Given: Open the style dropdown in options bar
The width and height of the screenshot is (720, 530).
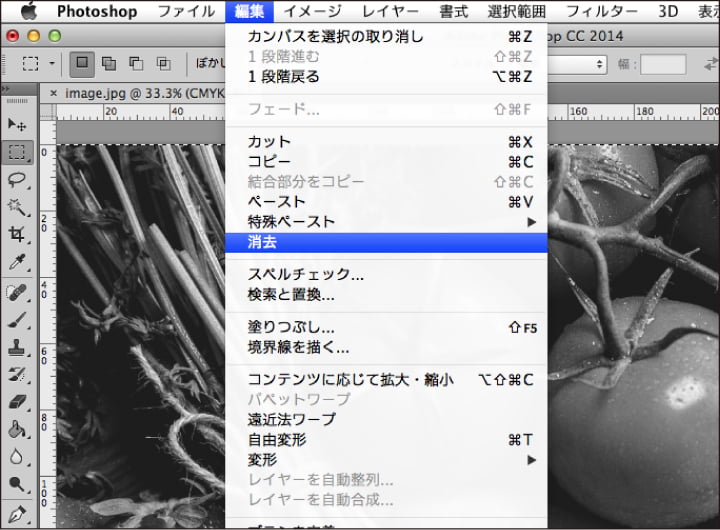Looking at the screenshot, I should click(578, 64).
